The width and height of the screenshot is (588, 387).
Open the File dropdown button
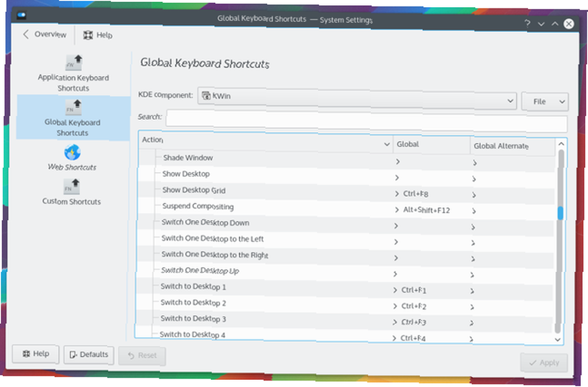coord(545,102)
